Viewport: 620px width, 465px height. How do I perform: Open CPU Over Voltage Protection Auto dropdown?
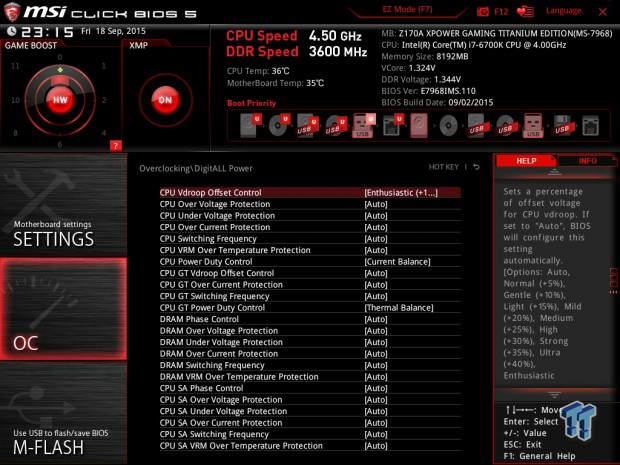[x=376, y=204]
